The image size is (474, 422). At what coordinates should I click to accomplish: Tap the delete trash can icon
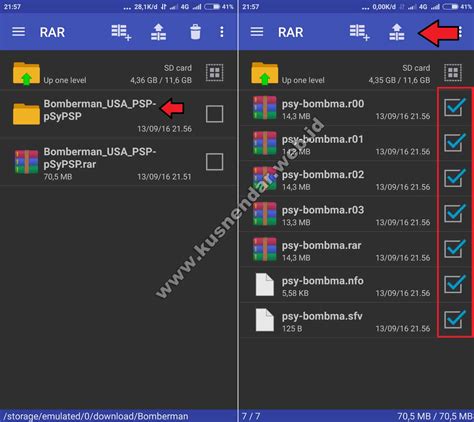pyautogui.click(x=195, y=32)
